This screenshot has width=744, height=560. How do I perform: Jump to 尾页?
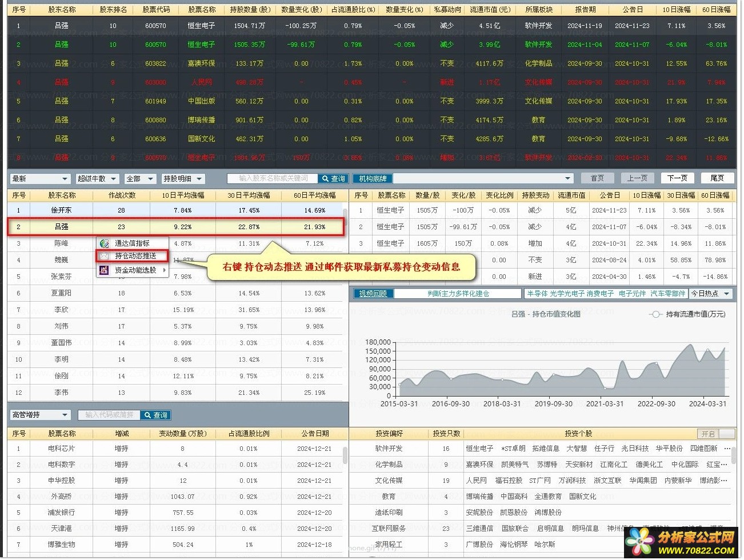(717, 178)
